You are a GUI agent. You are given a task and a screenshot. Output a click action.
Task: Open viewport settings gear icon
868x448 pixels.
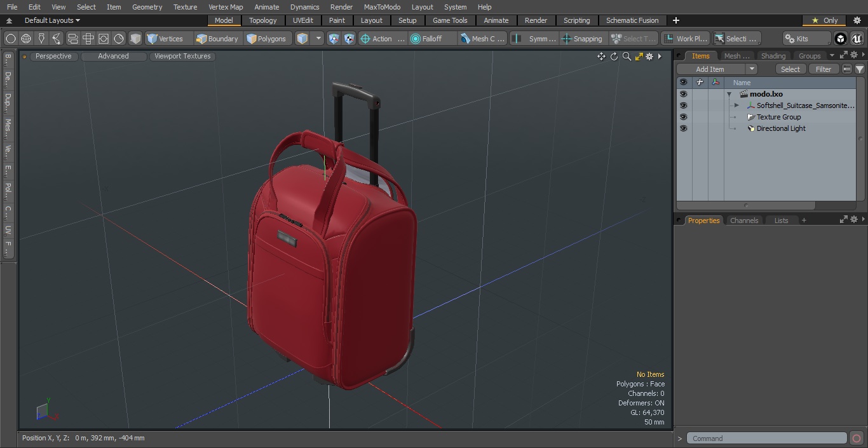point(649,57)
